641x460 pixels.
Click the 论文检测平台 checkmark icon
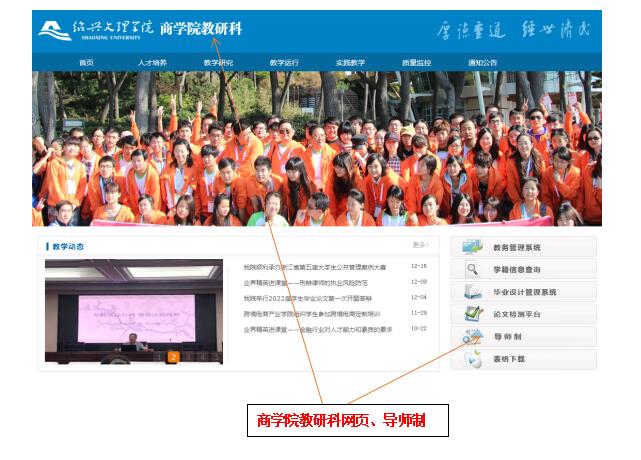pos(471,314)
